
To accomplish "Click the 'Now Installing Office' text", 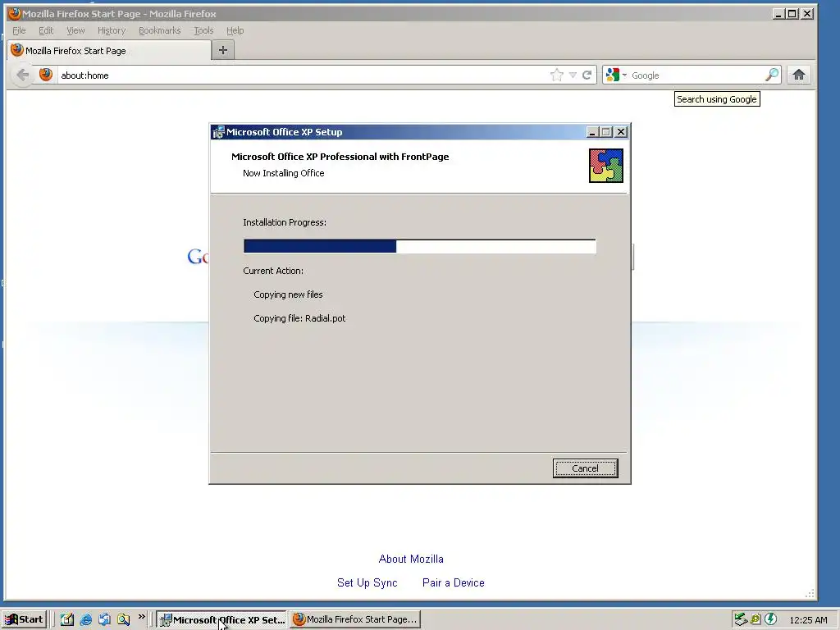I will pyautogui.click(x=283, y=173).
